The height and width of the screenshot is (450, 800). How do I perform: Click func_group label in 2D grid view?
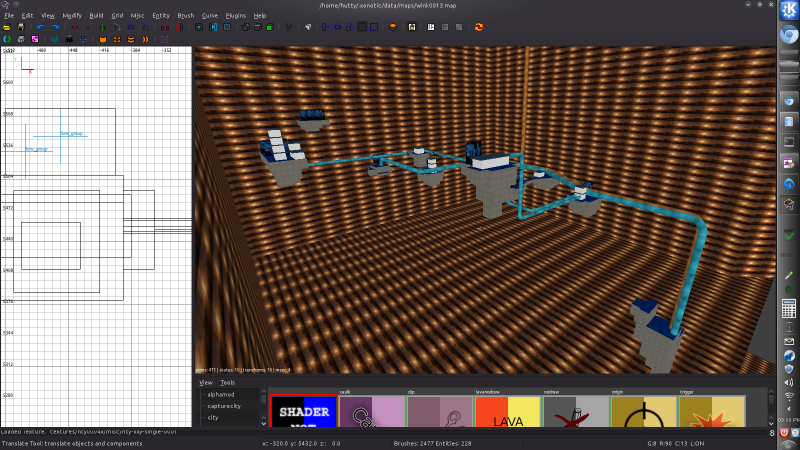[x=72, y=132]
